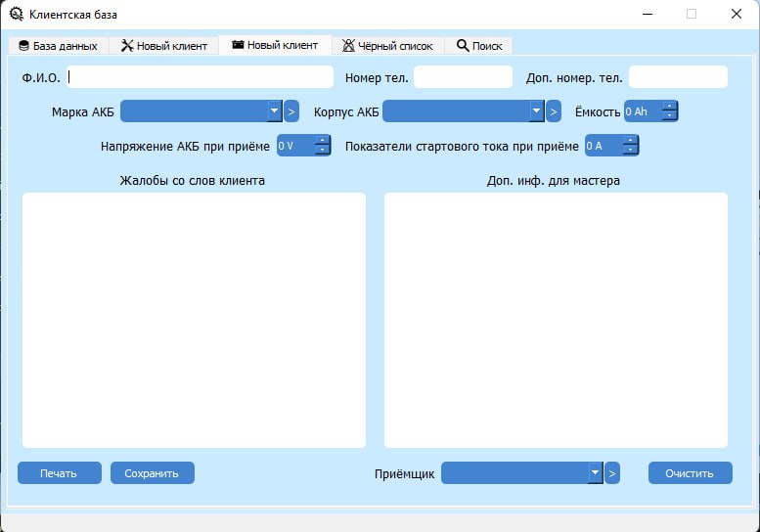Click the database icon on the База данных tab
Screen dimensions: 760x532
tap(23, 46)
